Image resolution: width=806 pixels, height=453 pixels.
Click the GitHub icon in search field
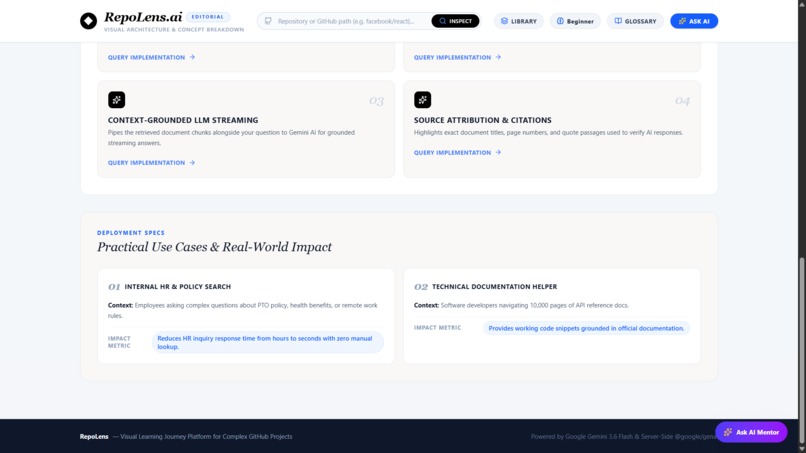point(268,21)
